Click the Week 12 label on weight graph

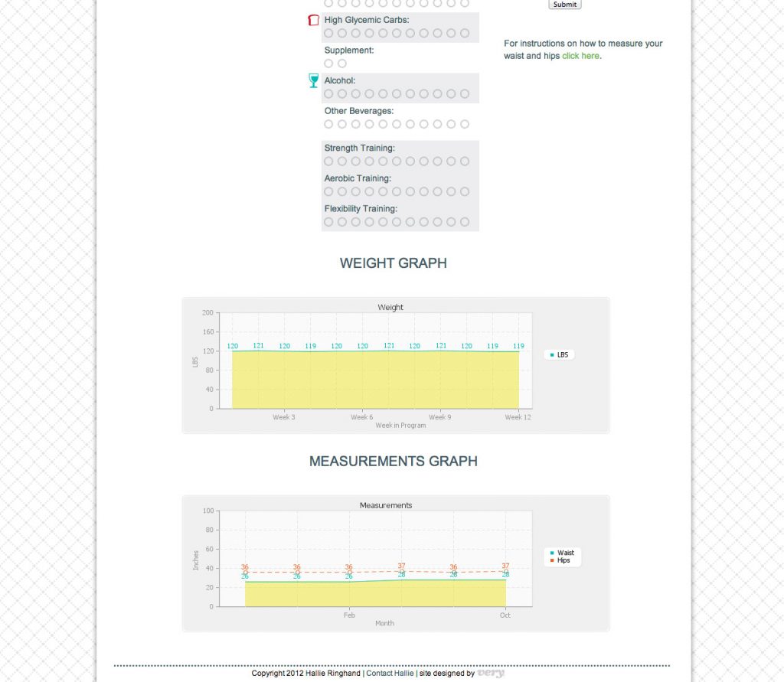[518, 417]
